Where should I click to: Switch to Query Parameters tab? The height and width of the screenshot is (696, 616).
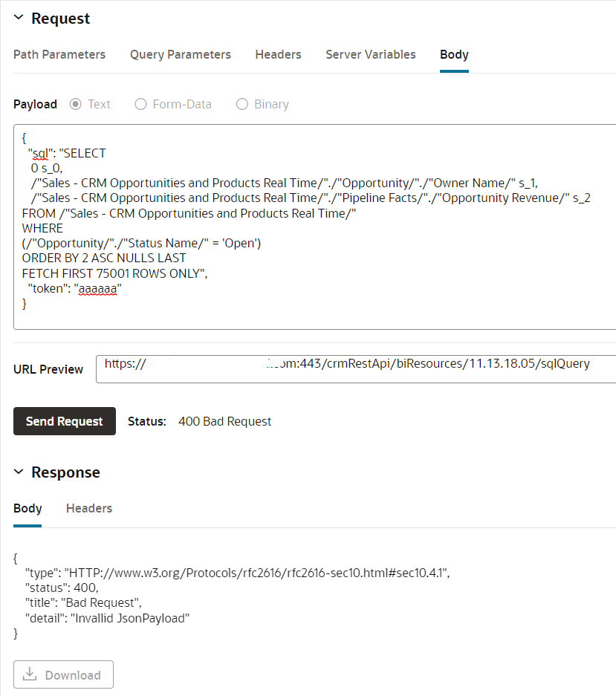(x=181, y=55)
